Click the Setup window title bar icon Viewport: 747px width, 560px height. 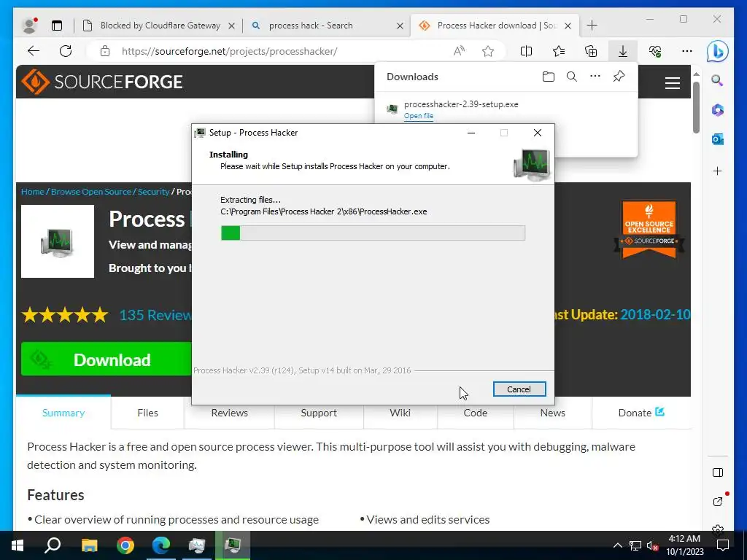200,133
